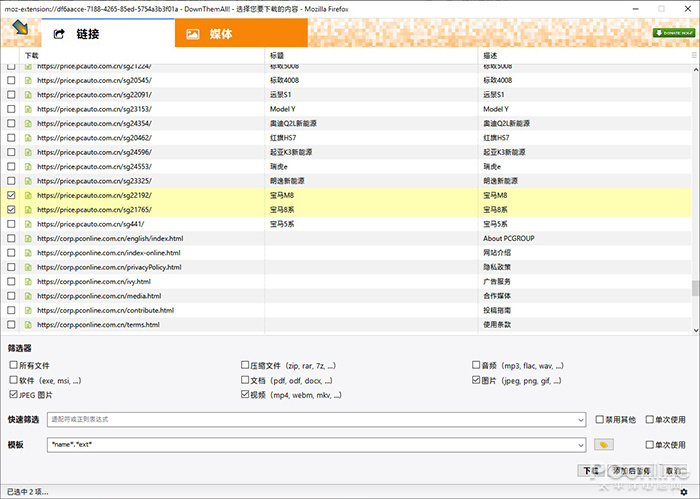
Task: Check the Model Y row checkbox
Action: (x=11, y=109)
